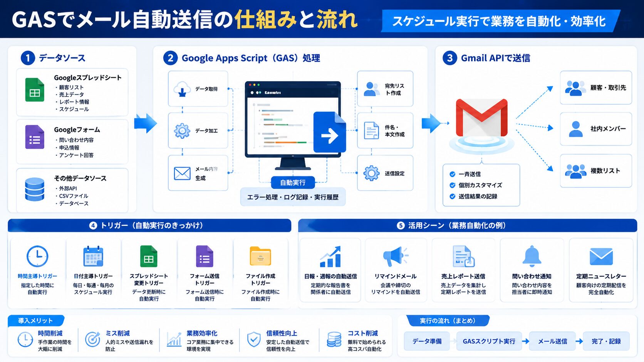Viewport: 644px width, 362px height.
Task: Click the megaphone icon for リマインドメール
Action: tap(396, 257)
